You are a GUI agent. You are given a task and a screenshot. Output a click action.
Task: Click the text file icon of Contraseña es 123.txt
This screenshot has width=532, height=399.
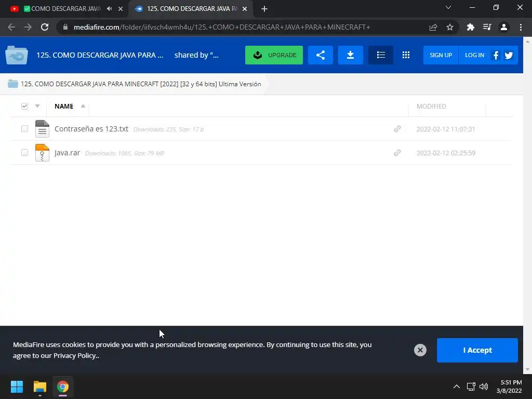[x=42, y=129]
